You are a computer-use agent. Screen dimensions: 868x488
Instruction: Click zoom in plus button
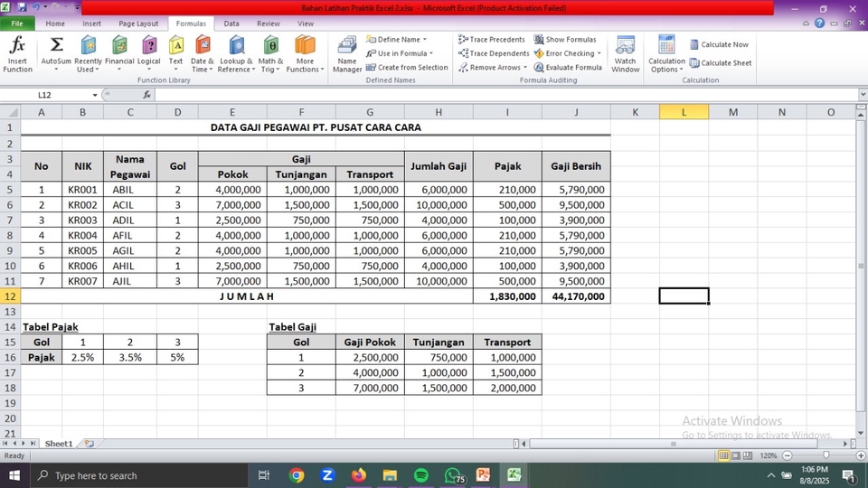861,455
